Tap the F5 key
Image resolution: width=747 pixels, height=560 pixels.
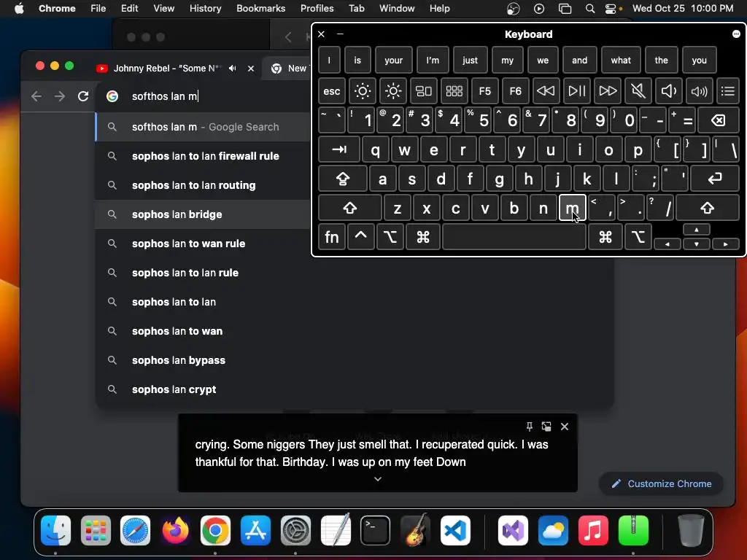click(484, 91)
